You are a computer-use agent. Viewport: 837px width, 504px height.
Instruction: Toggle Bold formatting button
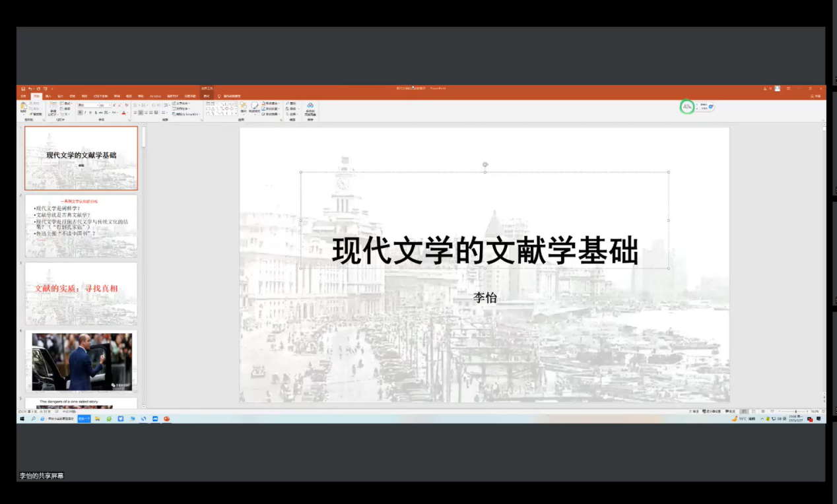80,113
